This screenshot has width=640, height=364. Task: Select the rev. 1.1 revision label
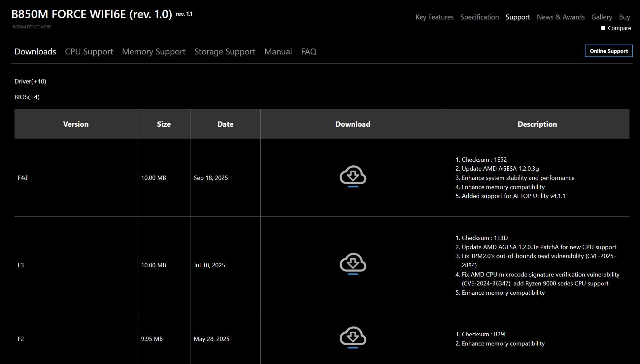click(184, 14)
